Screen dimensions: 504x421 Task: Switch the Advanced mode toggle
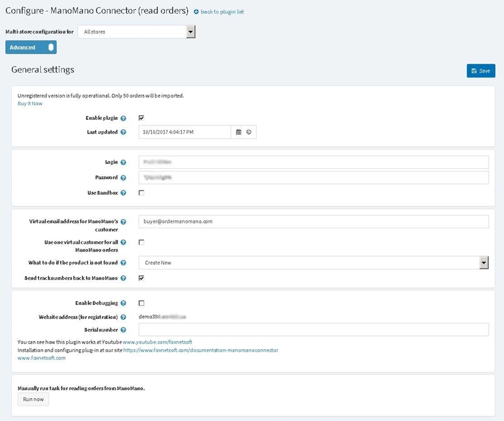pyautogui.click(x=31, y=47)
